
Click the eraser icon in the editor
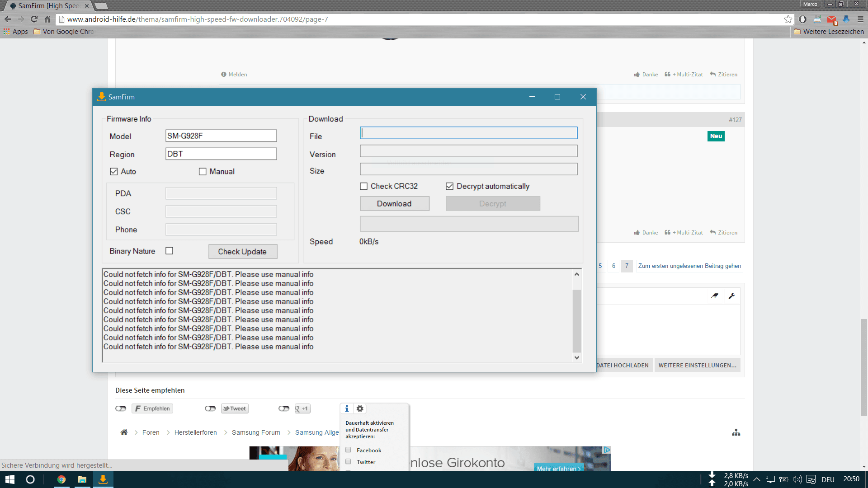[715, 296]
